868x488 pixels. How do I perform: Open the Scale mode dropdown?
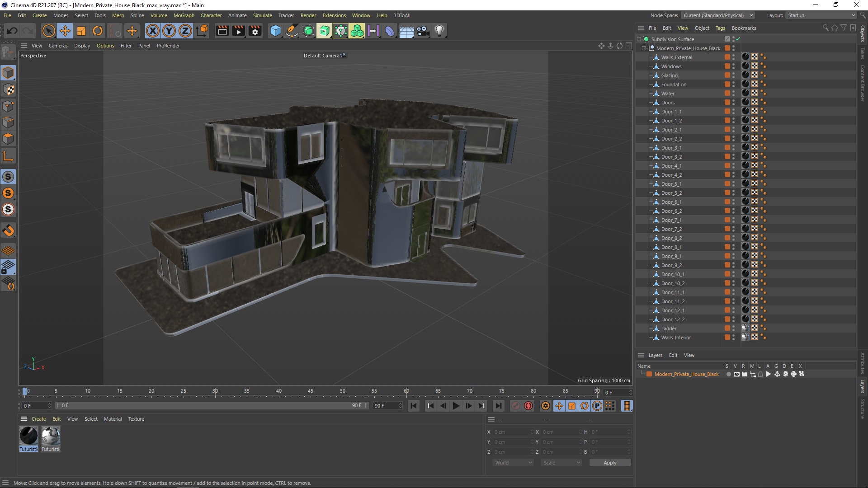click(x=561, y=463)
